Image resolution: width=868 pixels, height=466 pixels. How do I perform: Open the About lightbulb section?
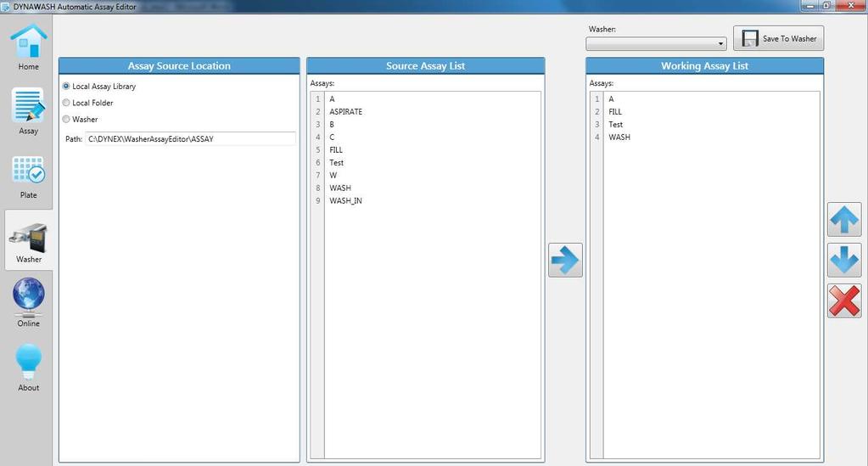point(28,368)
